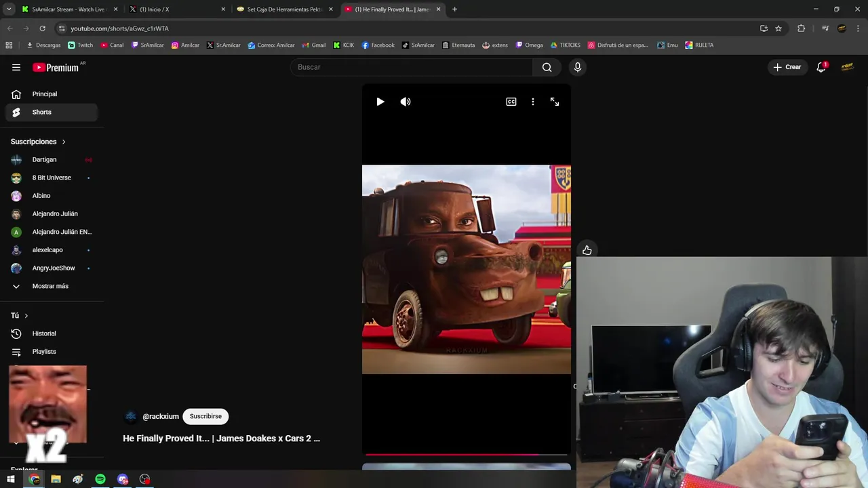Open the @rackxium channel name
Screen dimensions: 868x488
(x=161, y=416)
